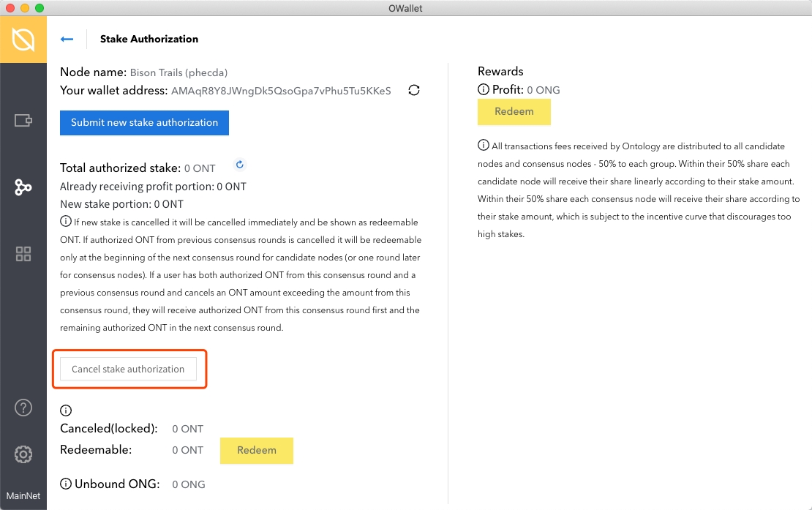Click the info icon before the stake cancellation note
Image resolution: width=812 pixels, height=510 pixels.
pyautogui.click(x=65, y=222)
